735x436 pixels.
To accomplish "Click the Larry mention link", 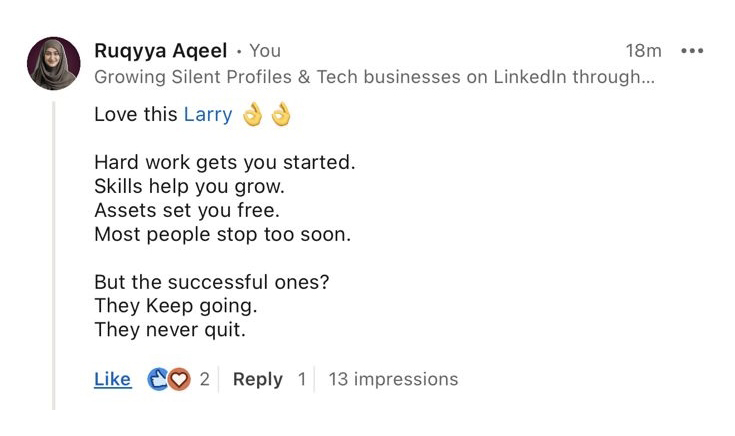I will pyautogui.click(x=207, y=114).
